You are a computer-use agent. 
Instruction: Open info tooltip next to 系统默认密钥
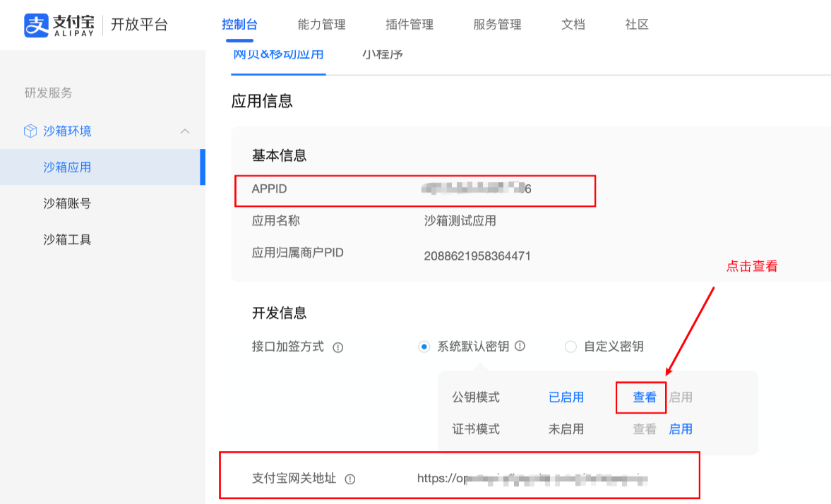pos(520,346)
